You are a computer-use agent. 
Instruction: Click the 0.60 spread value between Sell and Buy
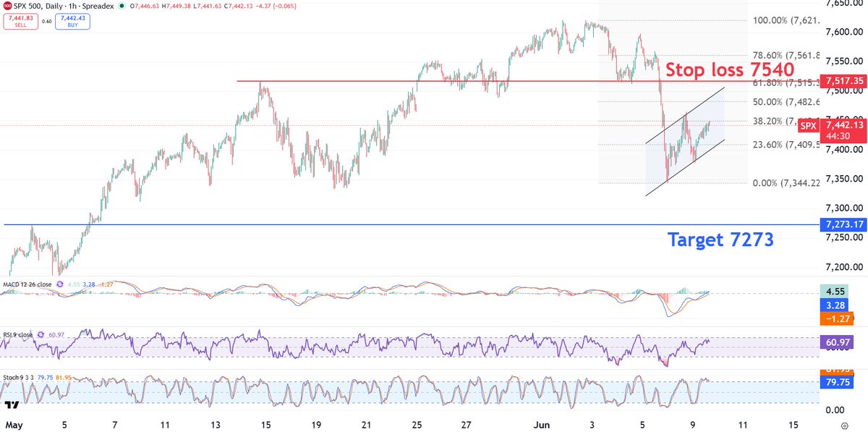[46, 20]
